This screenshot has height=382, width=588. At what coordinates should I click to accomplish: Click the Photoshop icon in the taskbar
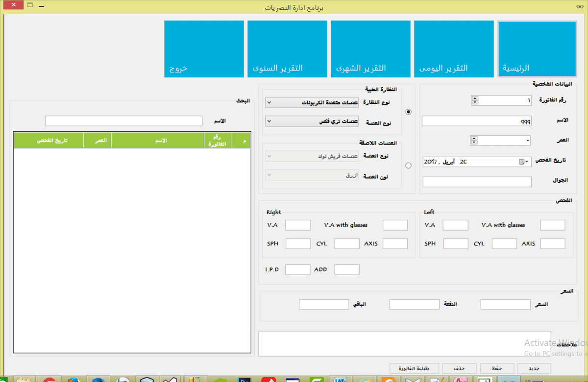click(244, 380)
